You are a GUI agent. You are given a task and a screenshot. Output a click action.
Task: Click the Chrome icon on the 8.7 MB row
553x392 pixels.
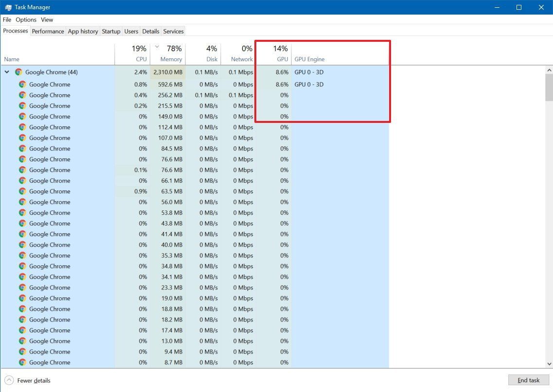[x=22, y=362]
